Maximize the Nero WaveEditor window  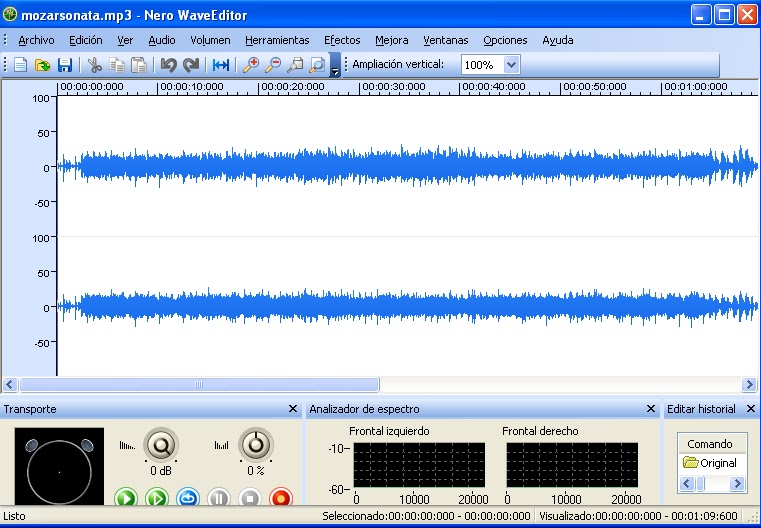pyautogui.click(x=725, y=15)
